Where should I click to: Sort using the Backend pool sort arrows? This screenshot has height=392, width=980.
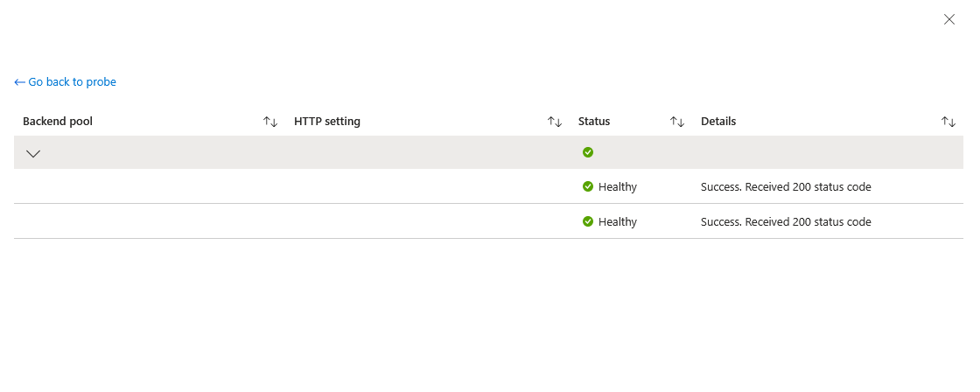pyautogui.click(x=270, y=122)
